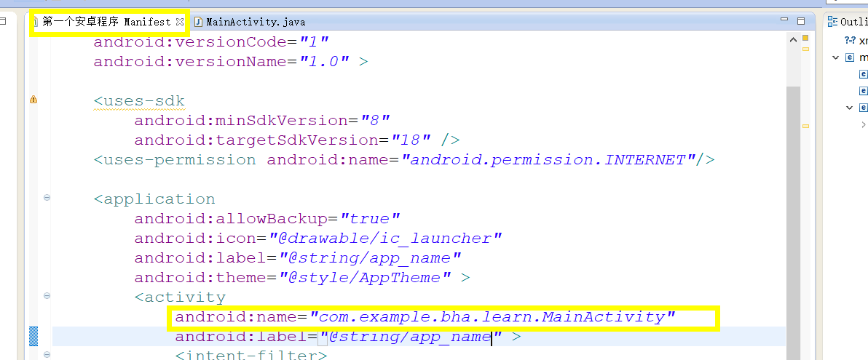Click the third child element icon in Outline
This screenshot has height=360, width=868.
863,108
